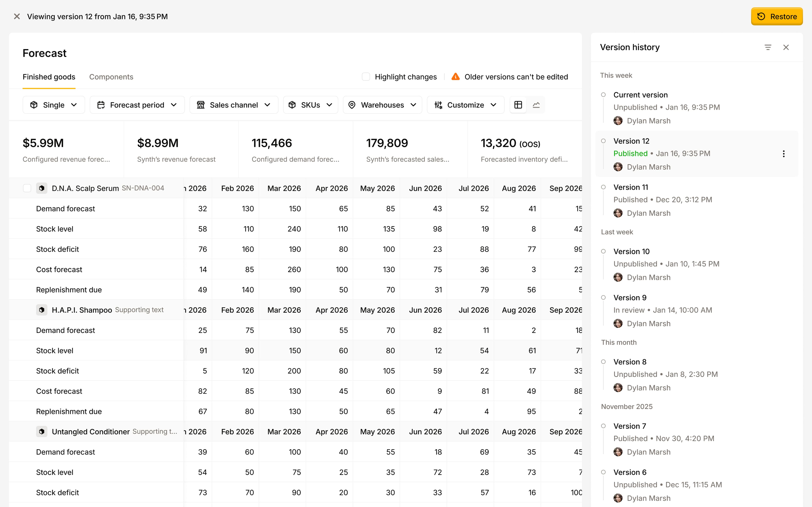
Task: Check the D.N.A. Scalp Serum row checkbox
Action: click(27, 188)
